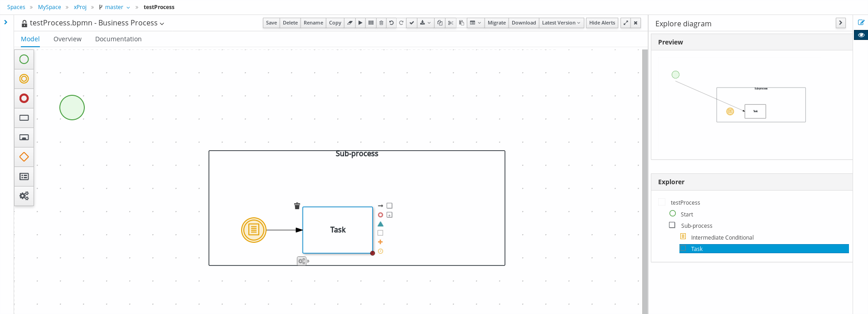Collapse the Explore diagram panel arrow
Screen dimensions: 868x314
(840, 23)
